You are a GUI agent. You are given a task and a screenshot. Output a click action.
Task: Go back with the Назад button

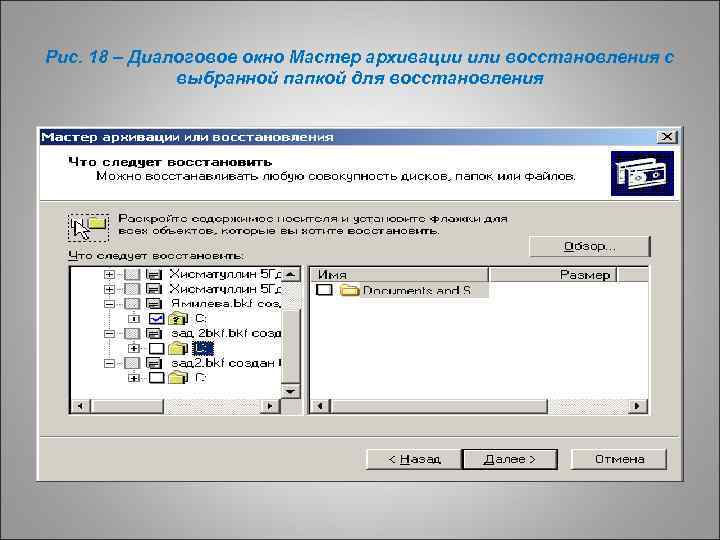414,459
